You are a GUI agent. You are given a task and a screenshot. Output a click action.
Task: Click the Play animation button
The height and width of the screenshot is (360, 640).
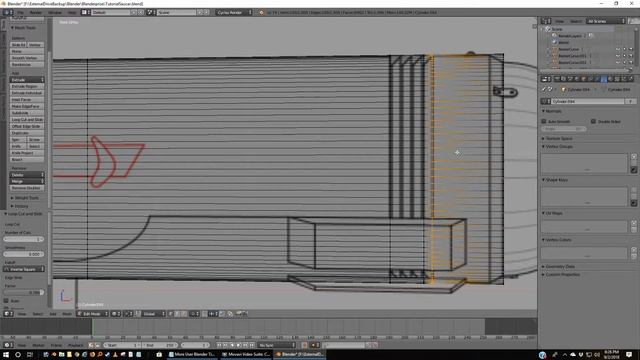click(x=239, y=345)
